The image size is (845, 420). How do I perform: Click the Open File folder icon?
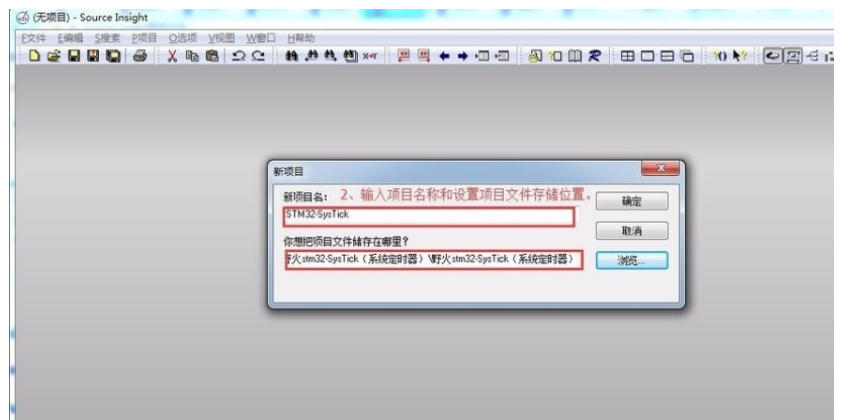point(54,56)
